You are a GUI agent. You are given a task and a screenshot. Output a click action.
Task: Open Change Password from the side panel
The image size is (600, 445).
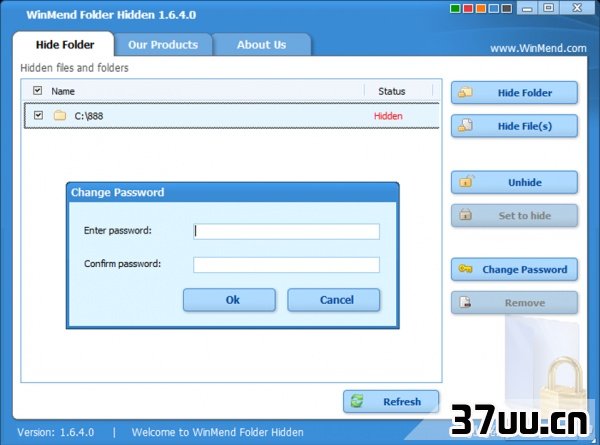pos(514,269)
